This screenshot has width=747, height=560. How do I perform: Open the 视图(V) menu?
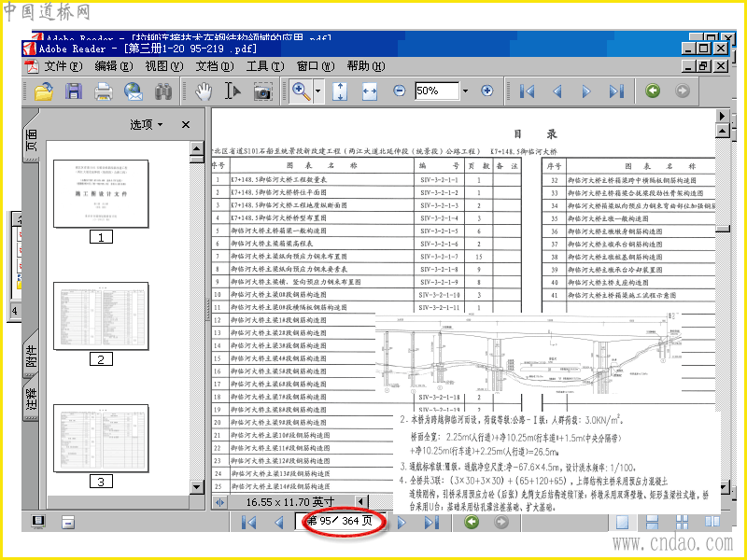(164, 66)
